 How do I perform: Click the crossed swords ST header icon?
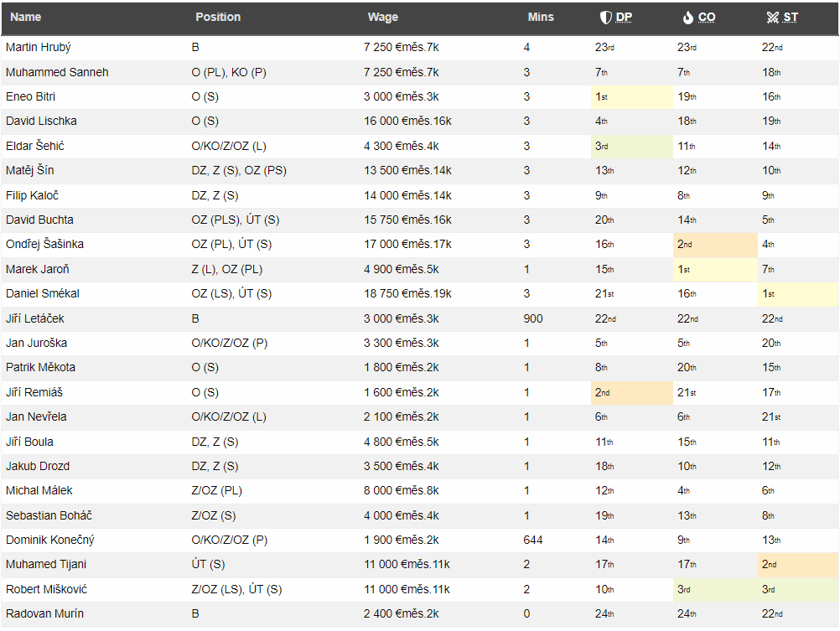point(772,18)
